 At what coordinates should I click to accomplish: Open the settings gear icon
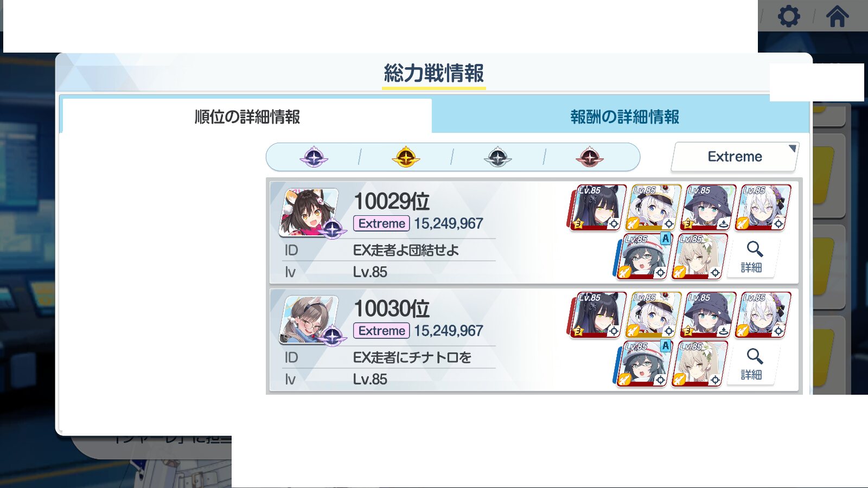coord(789,16)
